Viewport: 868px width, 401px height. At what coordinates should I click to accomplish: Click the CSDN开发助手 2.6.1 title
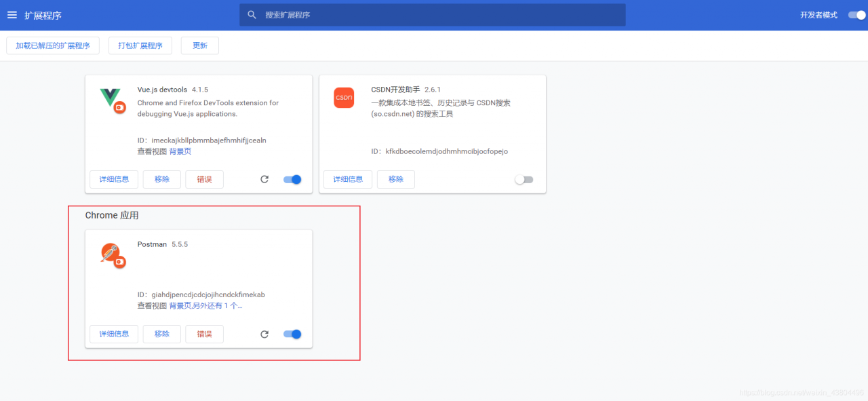406,90
